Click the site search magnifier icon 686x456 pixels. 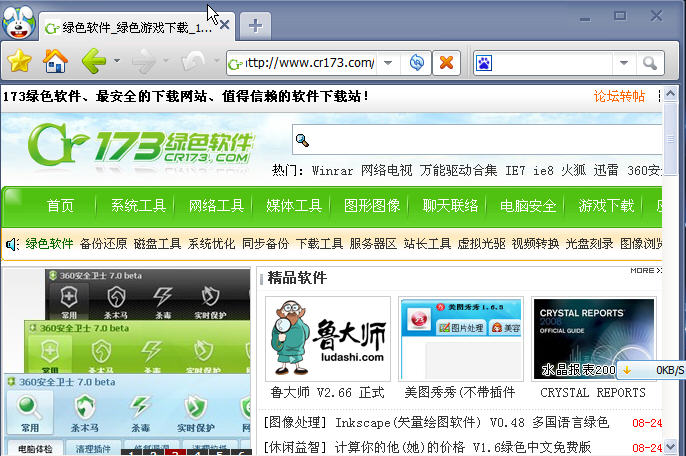point(302,140)
